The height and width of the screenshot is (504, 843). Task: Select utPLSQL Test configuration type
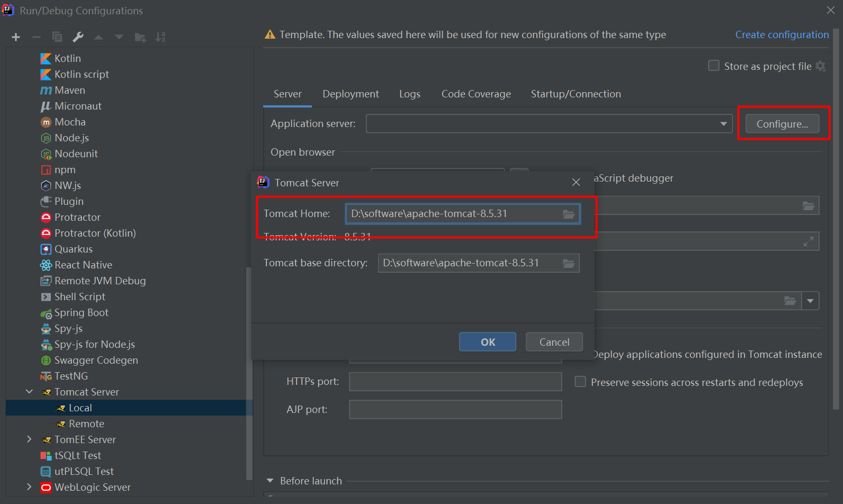click(x=84, y=471)
